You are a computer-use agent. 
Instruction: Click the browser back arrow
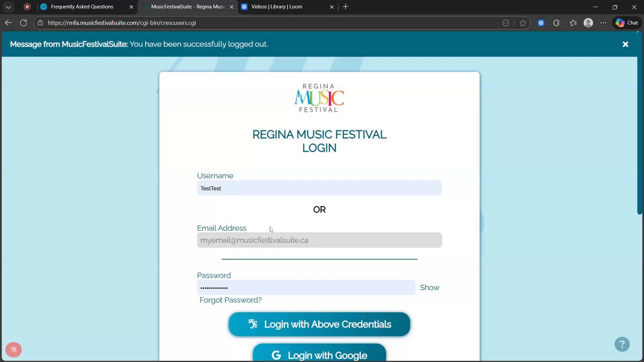tap(8, 23)
